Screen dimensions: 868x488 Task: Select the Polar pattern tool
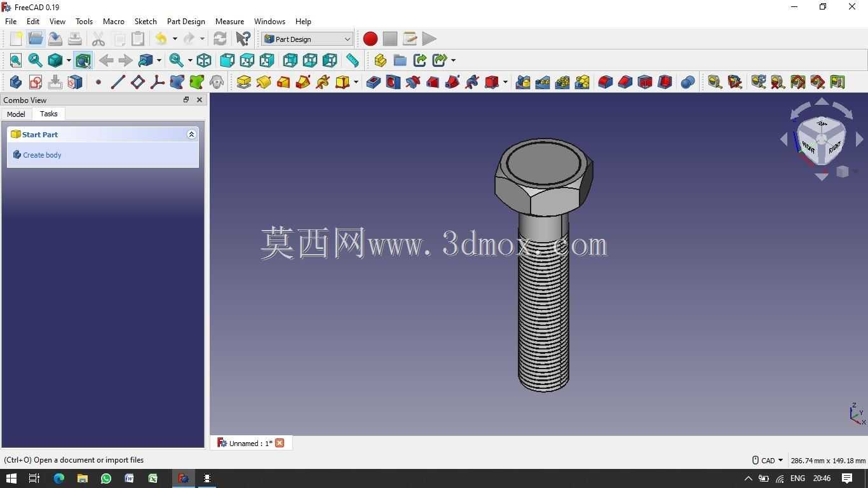point(562,82)
